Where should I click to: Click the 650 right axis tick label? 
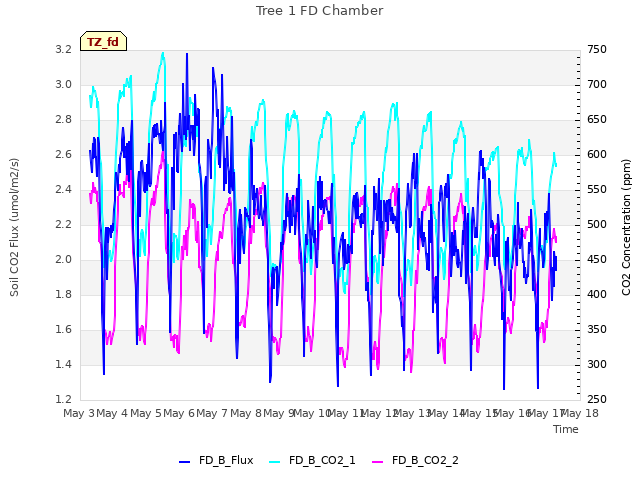click(597, 120)
